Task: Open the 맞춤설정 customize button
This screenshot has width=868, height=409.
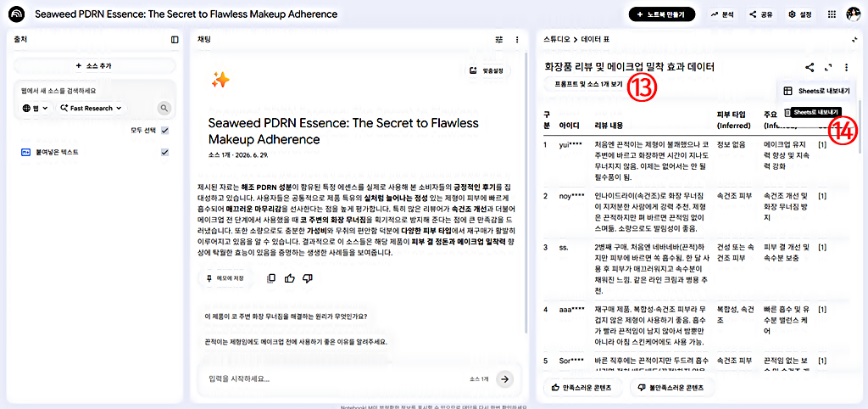Action: click(x=487, y=71)
